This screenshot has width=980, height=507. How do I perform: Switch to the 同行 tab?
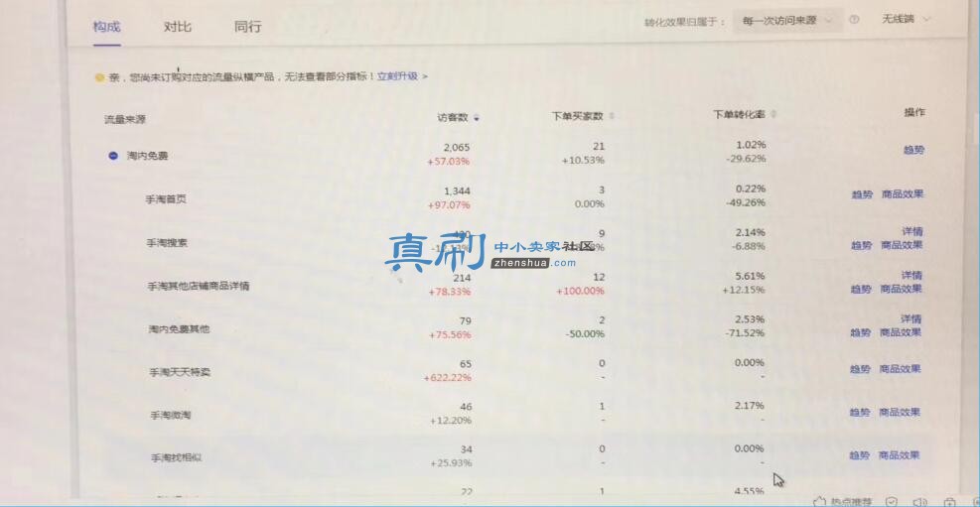(x=247, y=27)
